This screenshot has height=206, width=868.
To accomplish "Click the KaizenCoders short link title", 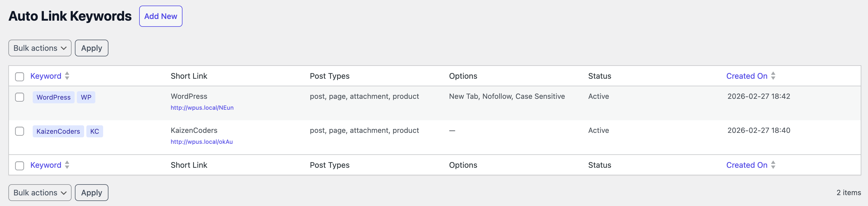I will [194, 130].
